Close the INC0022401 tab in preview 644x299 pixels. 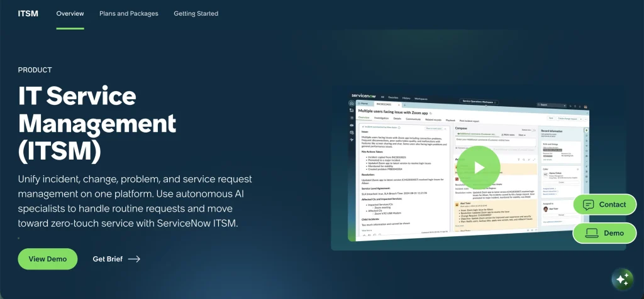coord(399,105)
